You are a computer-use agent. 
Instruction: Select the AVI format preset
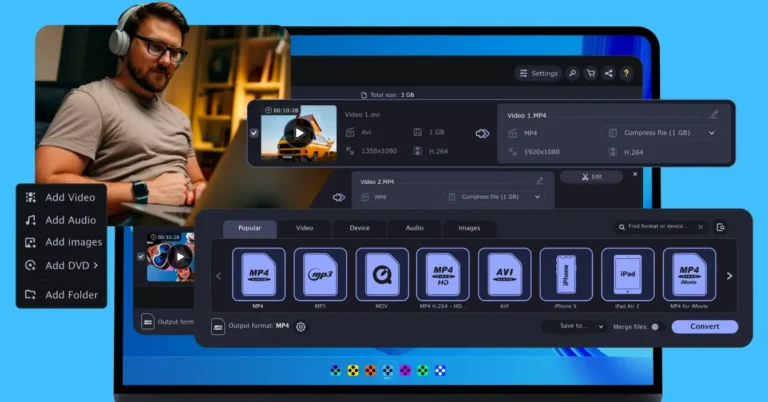[504, 274]
